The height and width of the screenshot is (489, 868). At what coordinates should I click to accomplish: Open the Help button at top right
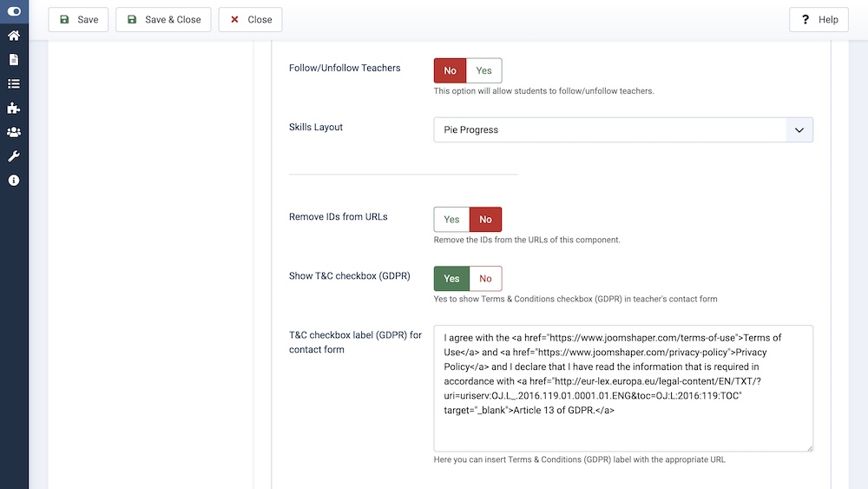coord(819,20)
